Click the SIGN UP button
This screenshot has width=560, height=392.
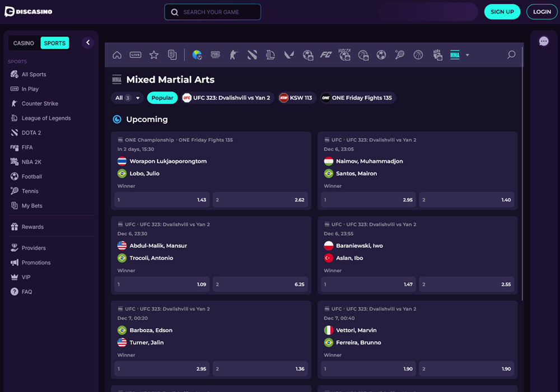click(502, 12)
